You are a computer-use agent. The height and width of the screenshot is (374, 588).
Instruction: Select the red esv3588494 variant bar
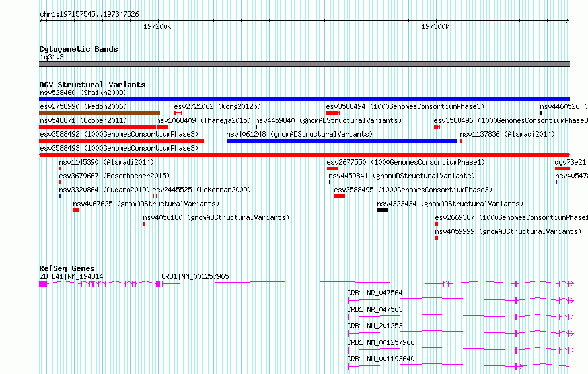pyautogui.click(x=333, y=113)
